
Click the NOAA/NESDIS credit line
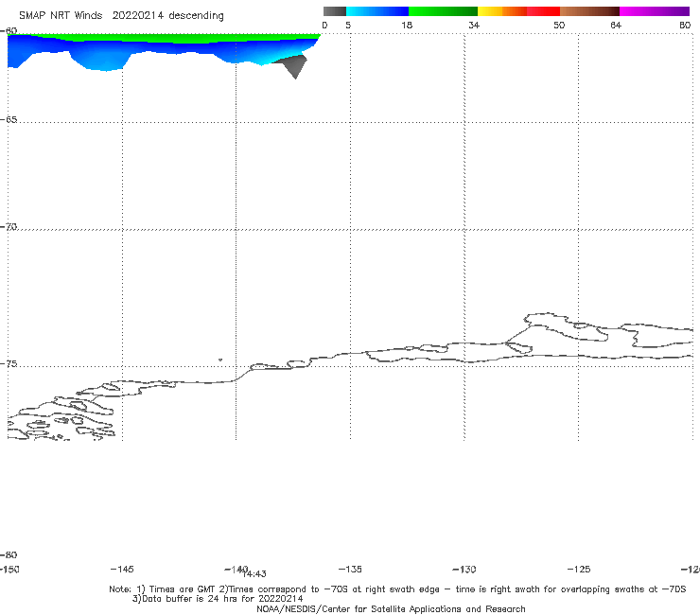coord(391,608)
